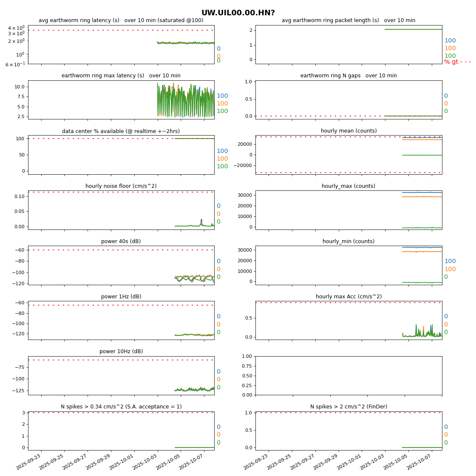Click the avg earthworm ring packet length title
This screenshot has height=476, width=476.
click(x=348, y=20)
